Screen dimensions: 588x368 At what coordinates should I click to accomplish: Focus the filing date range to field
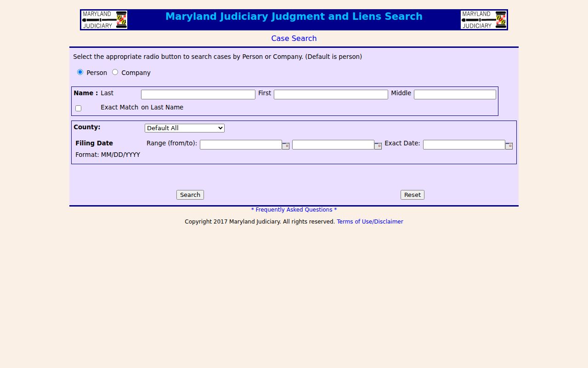coord(333,144)
